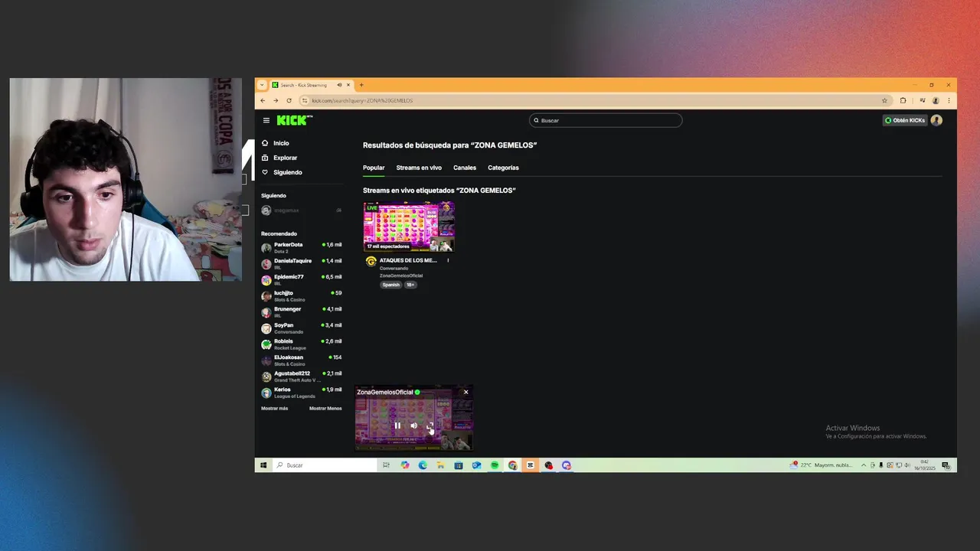Screen dimensions: 980x551
Task: Open Chrome tab search dropdown arrow
Action: point(262,85)
